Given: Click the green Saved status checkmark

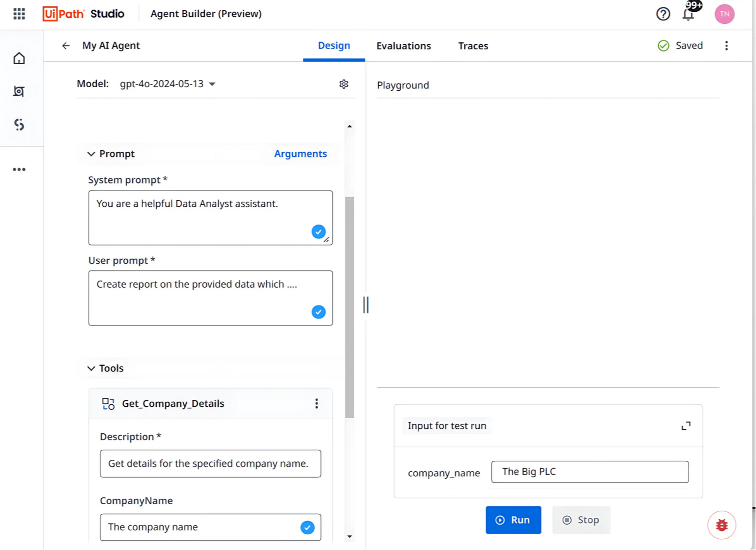Looking at the screenshot, I should click(x=663, y=46).
